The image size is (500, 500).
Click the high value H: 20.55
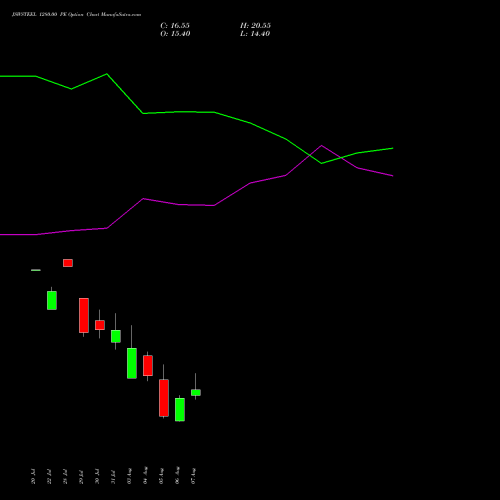(x=255, y=26)
